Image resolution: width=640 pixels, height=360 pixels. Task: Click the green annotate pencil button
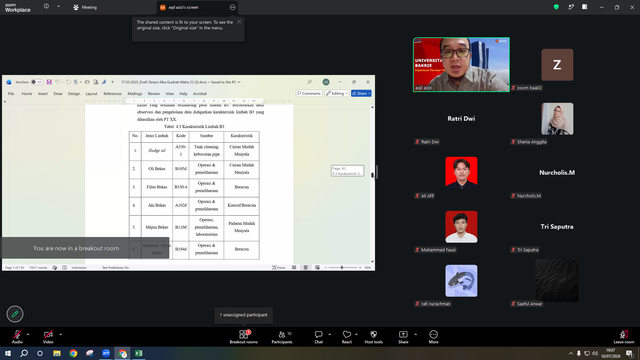point(15,314)
